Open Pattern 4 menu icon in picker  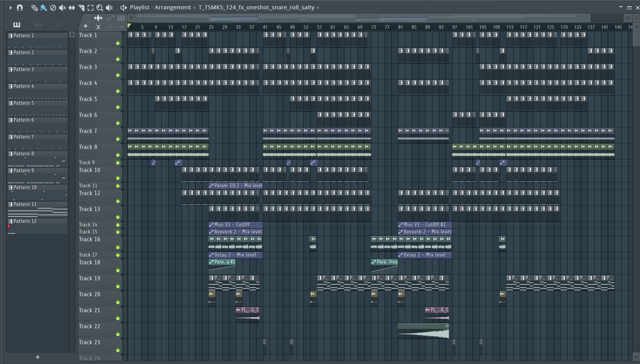pyautogui.click(x=10, y=86)
